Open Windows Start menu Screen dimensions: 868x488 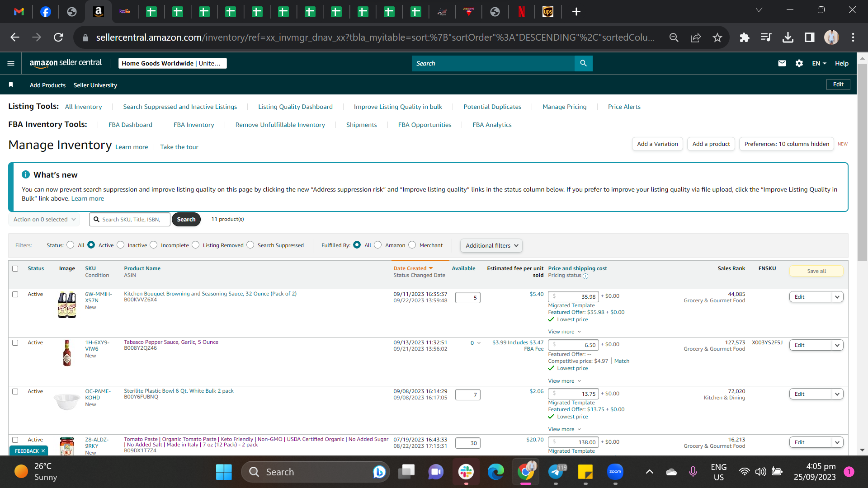(x=224, y=472)
